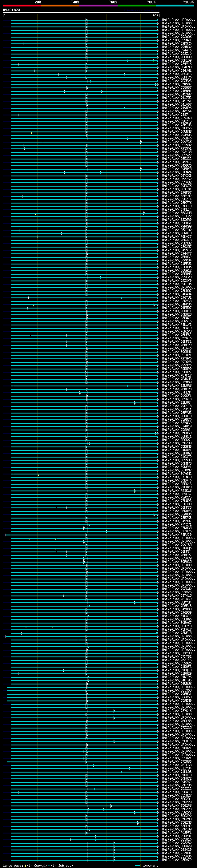197x868 pixels.
Task: Select hit label UniRef100_C4WRU6
Action: click(x=177, y=684)
